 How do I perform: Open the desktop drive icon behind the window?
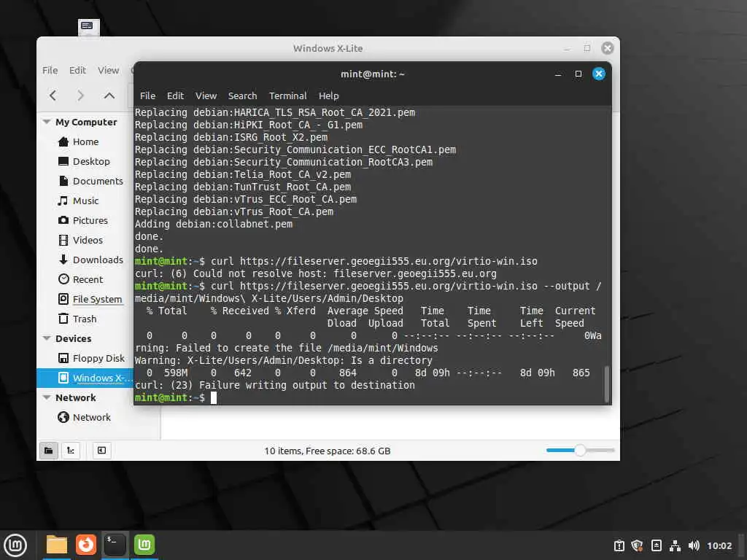click(x=88, y=27)
